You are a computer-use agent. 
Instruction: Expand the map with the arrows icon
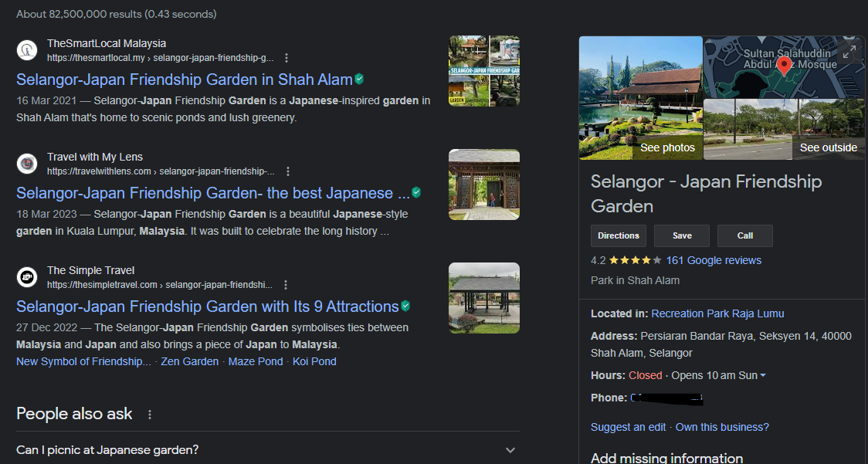click(849, 52)
